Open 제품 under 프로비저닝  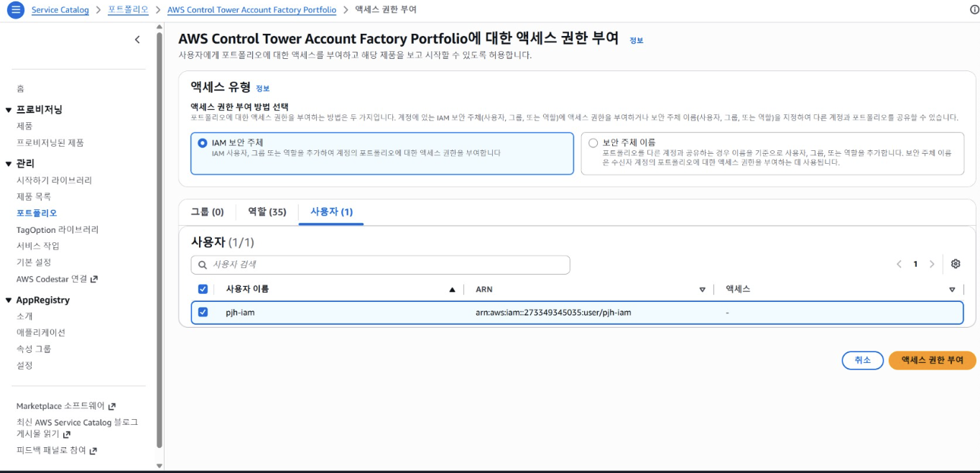click(24, 126)
